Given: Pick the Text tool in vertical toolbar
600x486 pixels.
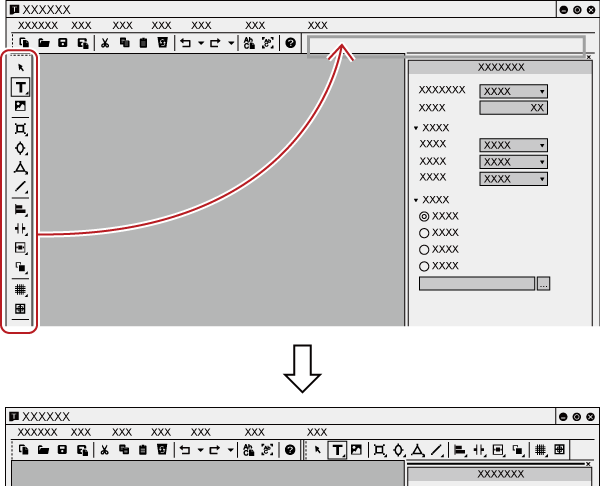Looking at the screenshot, I should [21, 87].
